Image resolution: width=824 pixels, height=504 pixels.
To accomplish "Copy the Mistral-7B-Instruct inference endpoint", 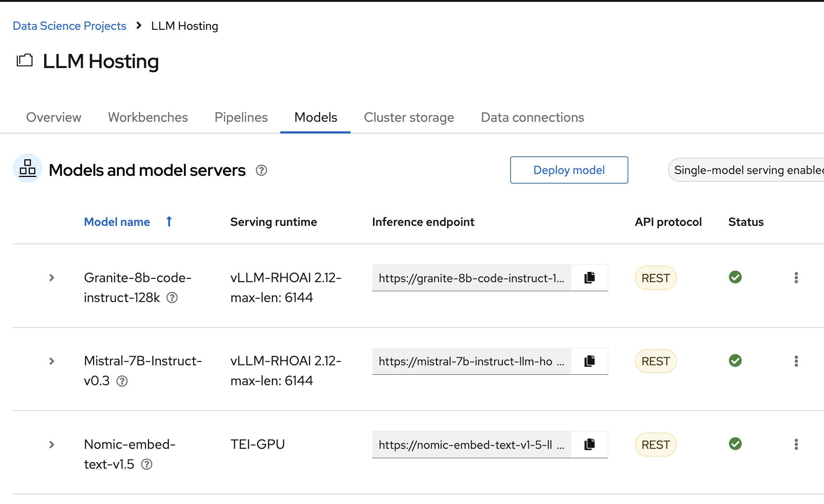I will click(x=589, y=361).
